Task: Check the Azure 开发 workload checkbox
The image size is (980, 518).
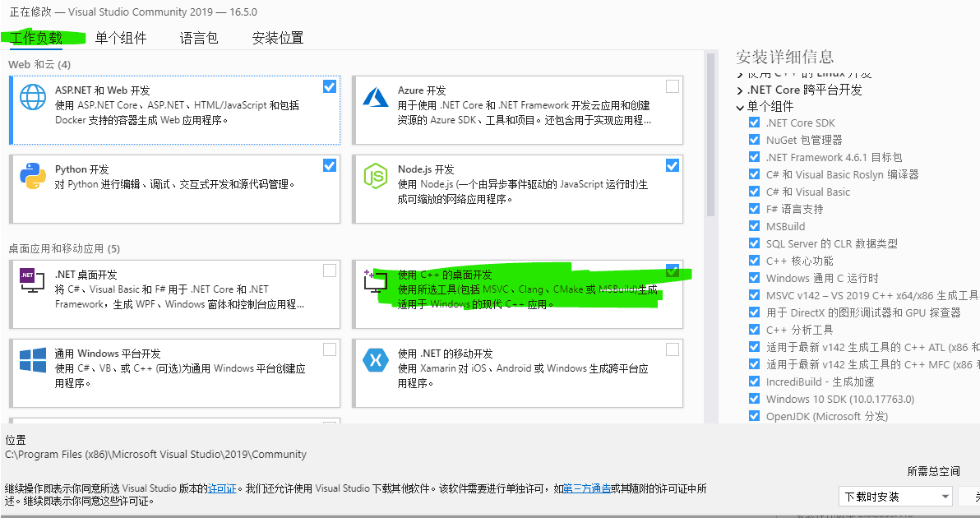Action: point(673,87)
